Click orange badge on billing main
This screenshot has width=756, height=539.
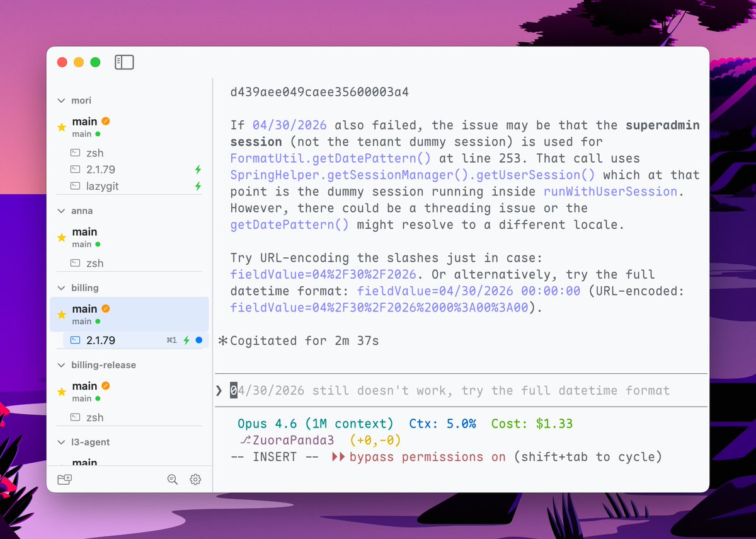106,308
